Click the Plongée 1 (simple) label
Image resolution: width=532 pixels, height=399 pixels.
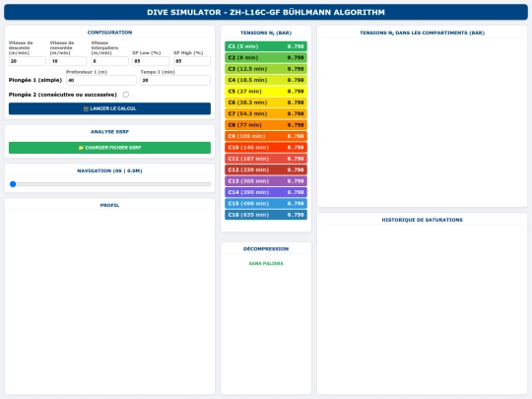click(x=35, y=80)
